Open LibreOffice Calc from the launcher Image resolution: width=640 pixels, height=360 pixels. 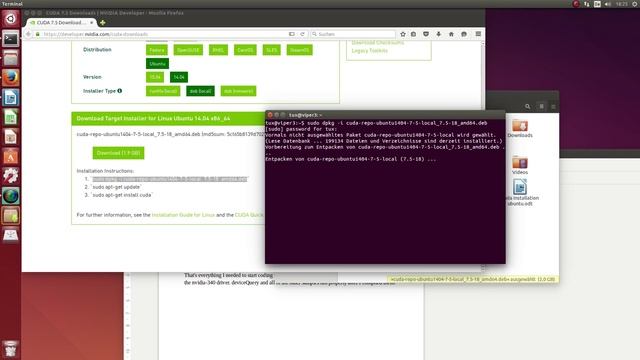(x=10, y=118)
